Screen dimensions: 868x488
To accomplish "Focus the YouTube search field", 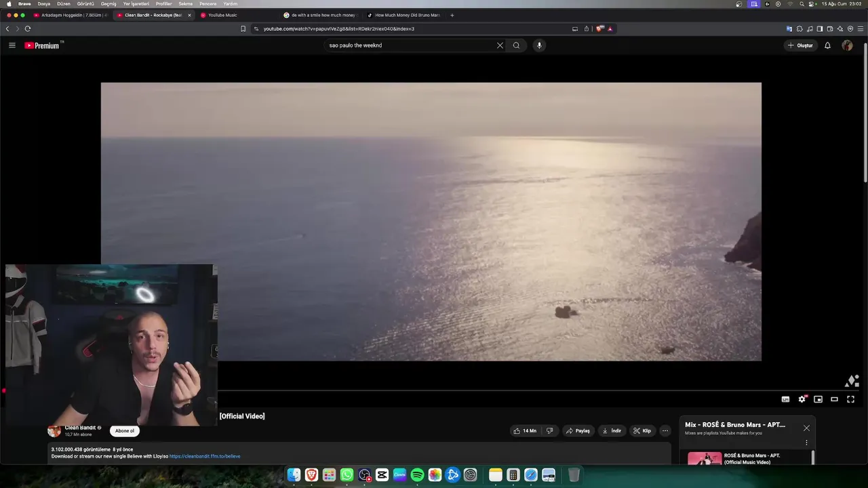I will [410, 45].
